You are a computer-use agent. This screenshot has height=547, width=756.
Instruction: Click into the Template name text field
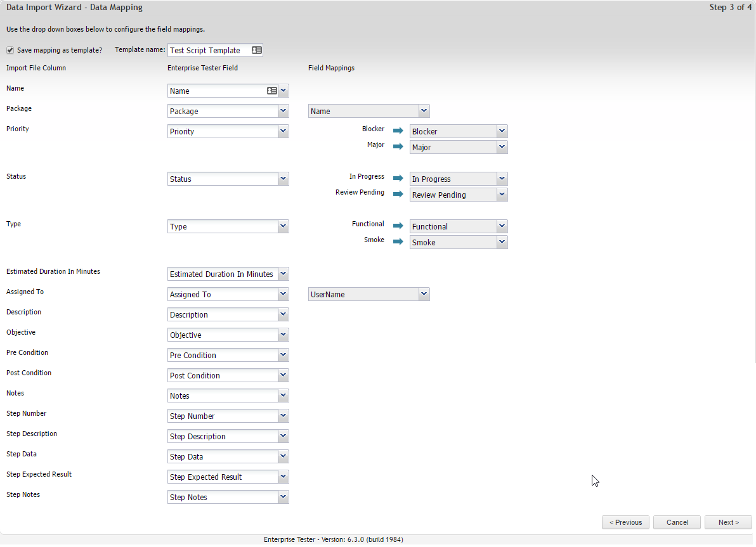coord(208,50)
